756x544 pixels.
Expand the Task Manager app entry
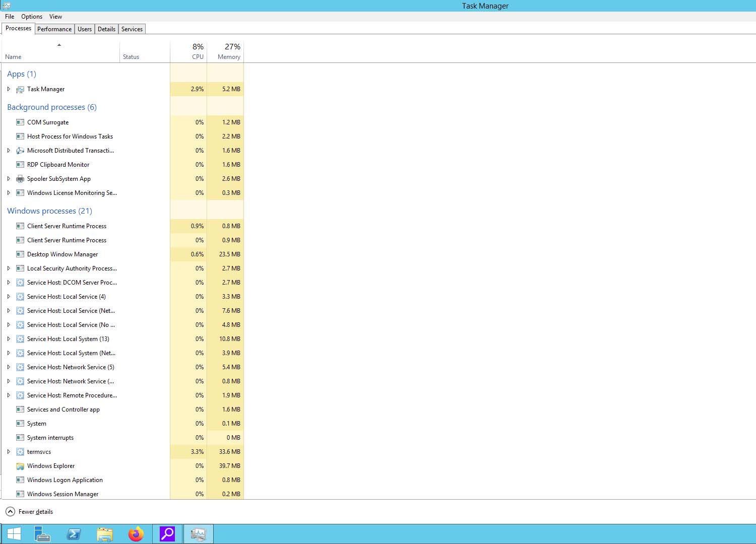(9, 89)
